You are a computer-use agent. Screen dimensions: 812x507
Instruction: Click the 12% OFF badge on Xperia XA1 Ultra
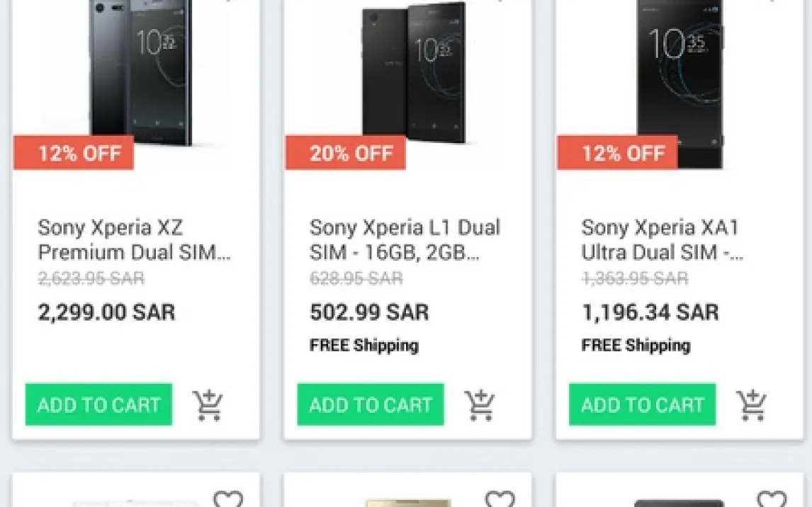617,153
